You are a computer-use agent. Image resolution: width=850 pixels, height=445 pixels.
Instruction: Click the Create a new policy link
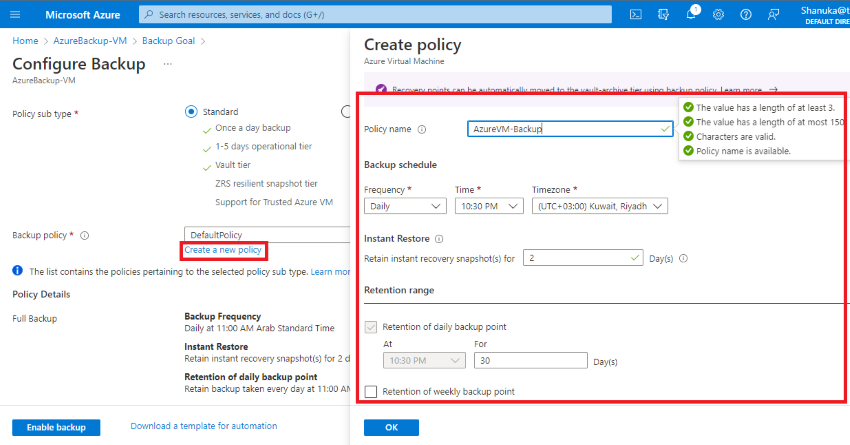223,250
